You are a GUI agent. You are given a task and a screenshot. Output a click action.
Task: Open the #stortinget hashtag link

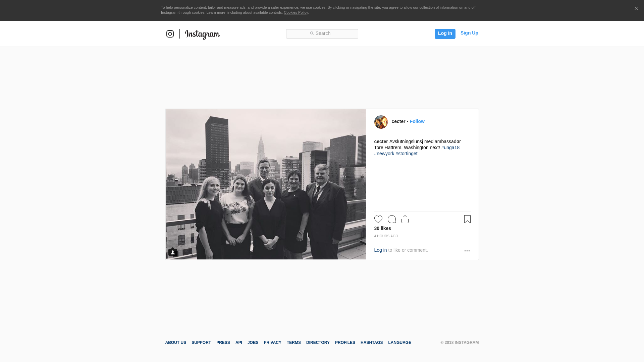(406, 154)
